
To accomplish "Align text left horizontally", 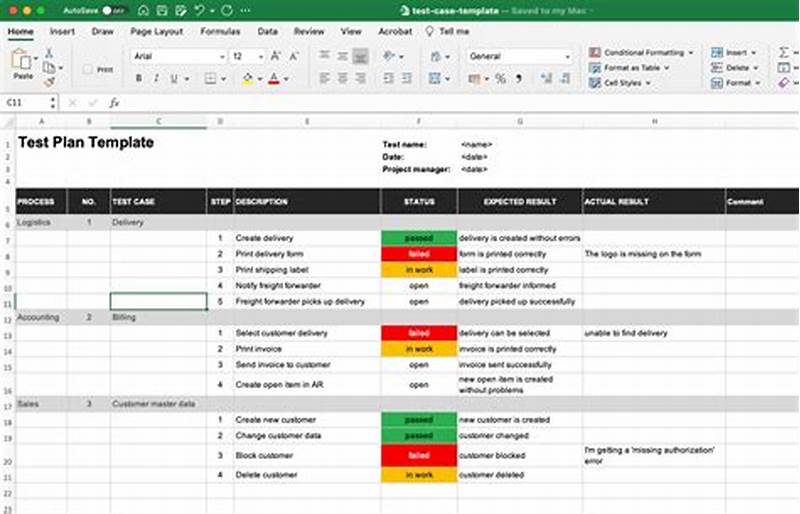I will [324, 78].
